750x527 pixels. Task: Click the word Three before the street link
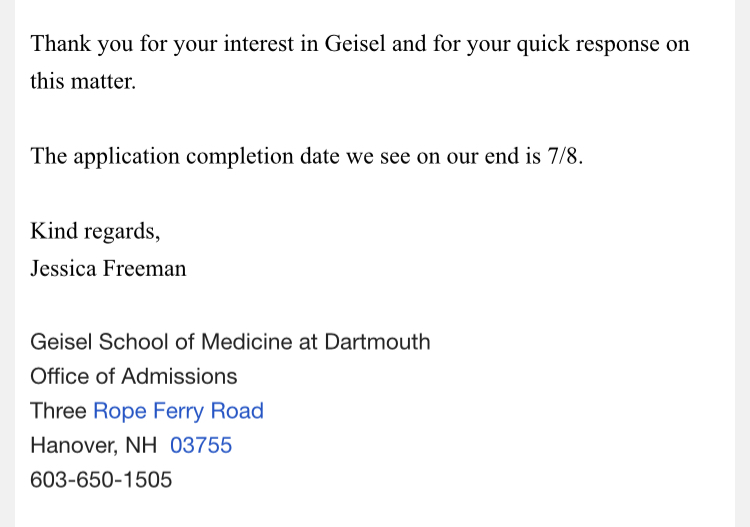pos(58,411)
